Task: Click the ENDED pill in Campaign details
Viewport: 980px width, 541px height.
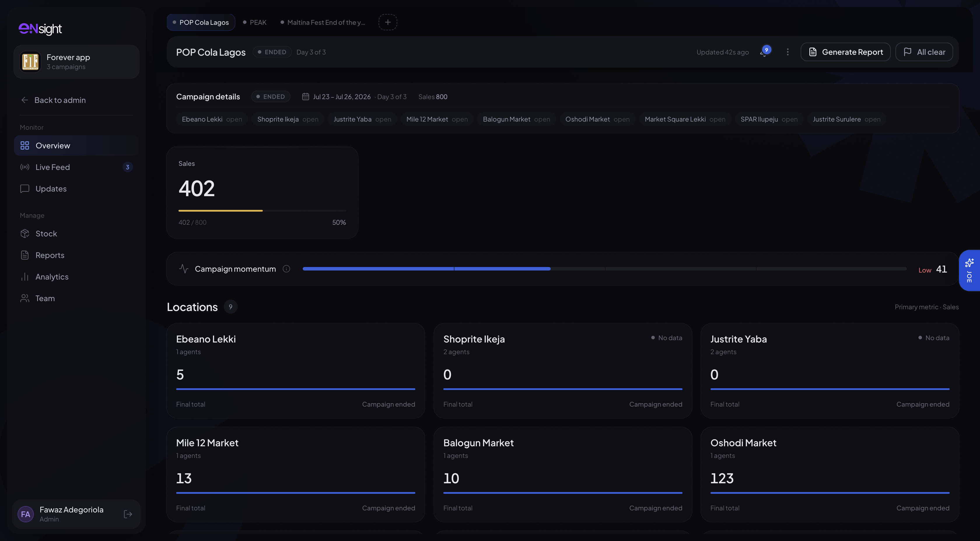Action: click(270, 97)
